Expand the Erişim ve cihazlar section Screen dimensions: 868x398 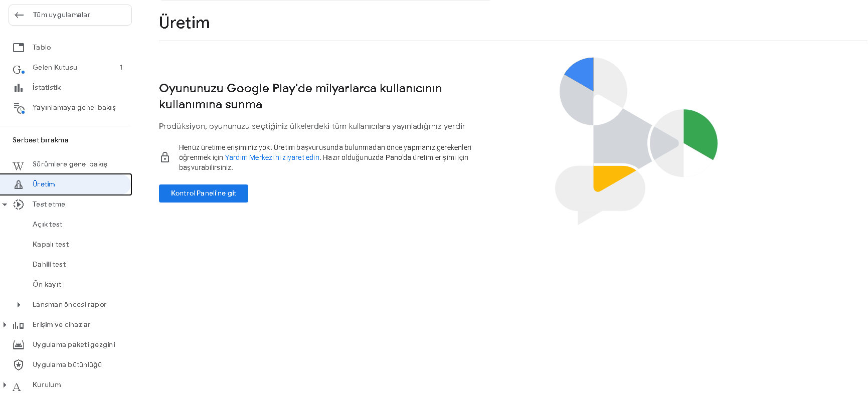tap(5, 325)
